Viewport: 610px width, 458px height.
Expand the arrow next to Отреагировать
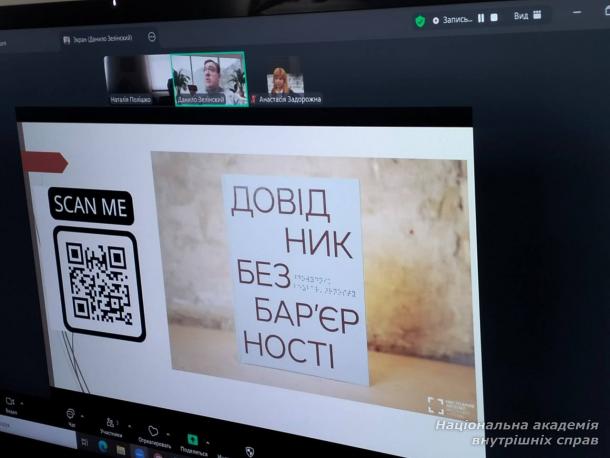coord(168,433)
